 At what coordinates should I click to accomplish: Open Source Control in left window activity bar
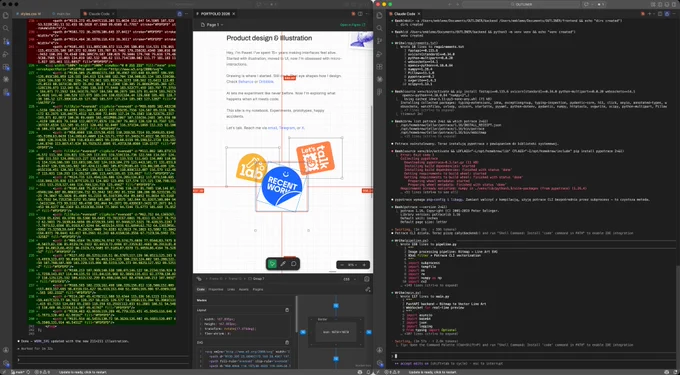(6, 41)
